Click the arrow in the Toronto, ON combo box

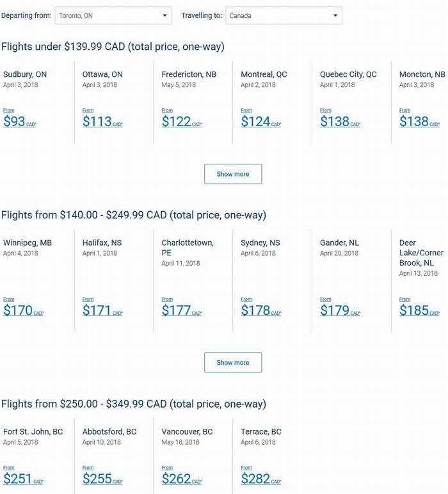click(164, 15)
